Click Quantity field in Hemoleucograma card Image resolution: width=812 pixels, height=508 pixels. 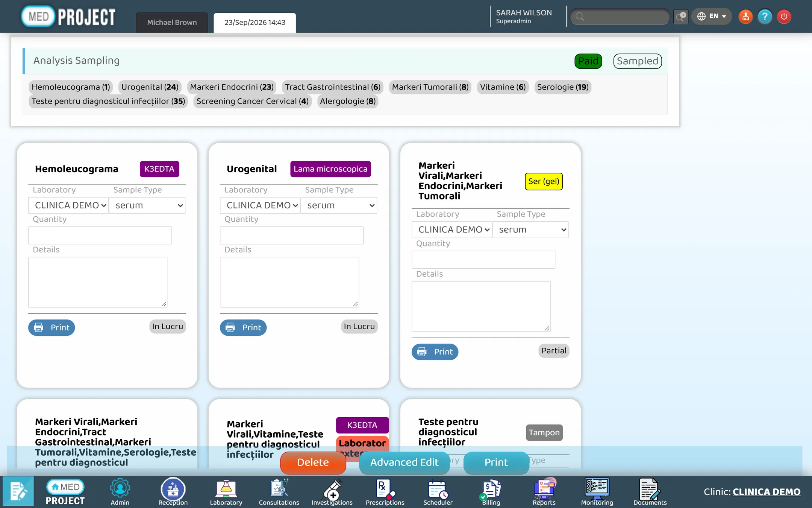pos(100,236)
